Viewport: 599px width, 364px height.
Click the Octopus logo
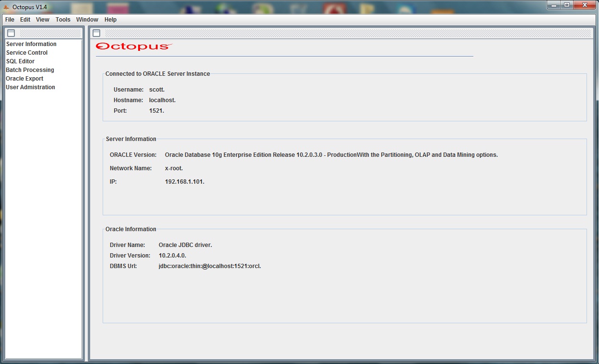click(134, 47)
